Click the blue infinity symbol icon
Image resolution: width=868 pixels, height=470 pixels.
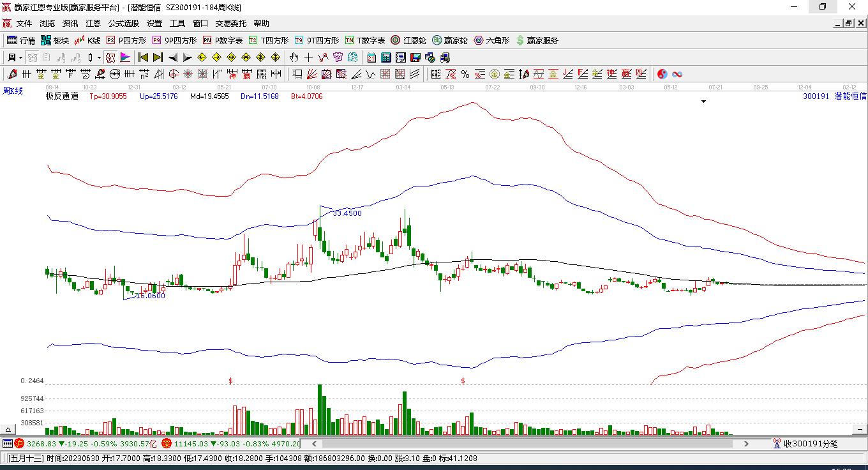click(677, 74)
